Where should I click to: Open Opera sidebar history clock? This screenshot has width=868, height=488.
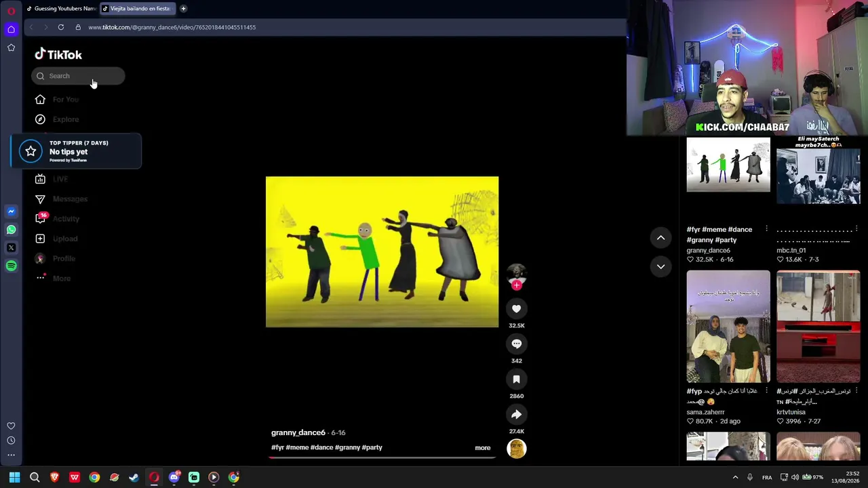pyautogui.click(x=11, y=441)
